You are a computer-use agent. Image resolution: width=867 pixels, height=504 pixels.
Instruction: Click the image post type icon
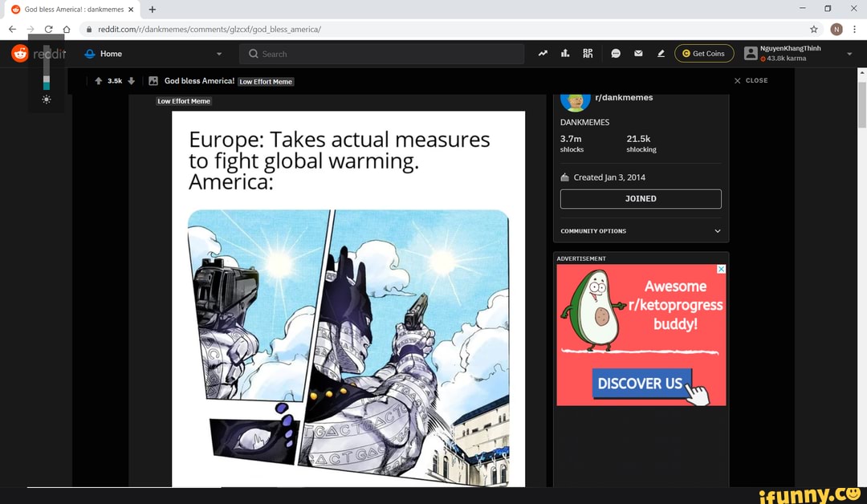click(153, 81)
